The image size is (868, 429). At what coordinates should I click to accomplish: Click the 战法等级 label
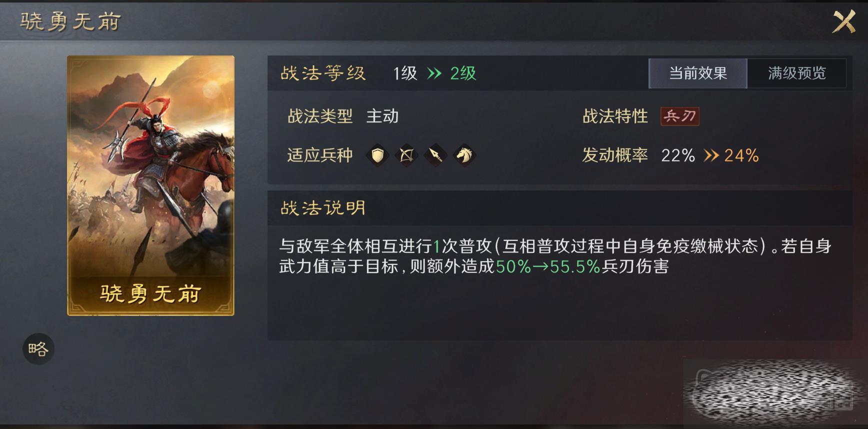323,73
